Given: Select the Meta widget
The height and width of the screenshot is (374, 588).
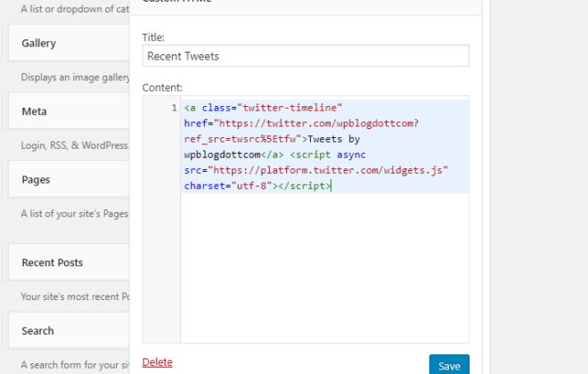Looking at the screenshot, I should coord(69,111).
